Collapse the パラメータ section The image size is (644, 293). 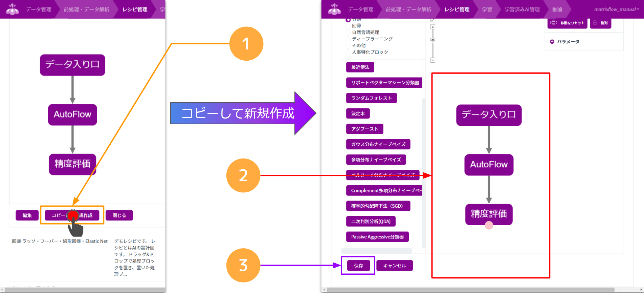pyautogui.click(x=552, y=42)
